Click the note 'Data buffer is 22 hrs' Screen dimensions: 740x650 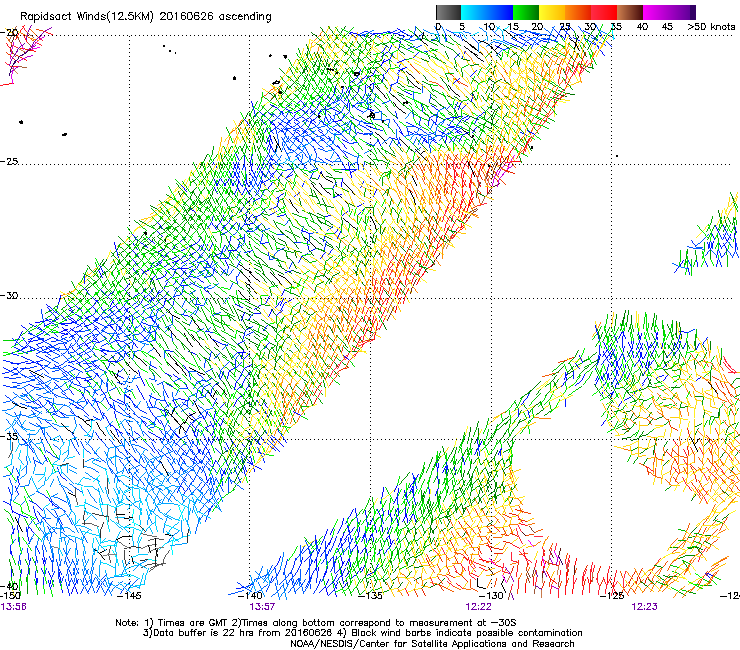[205, 633]
